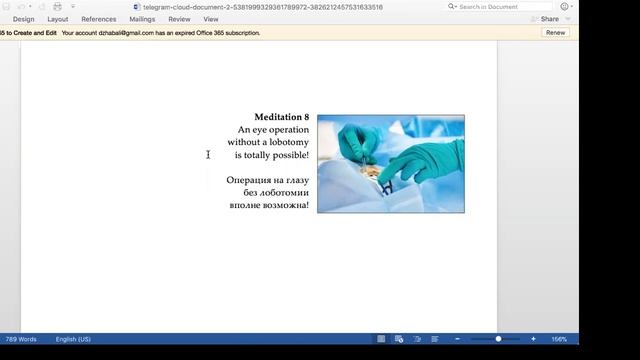This screenshot has width=640, height=360.
Task: Click the line 'without a lobotomy'
Action: click(x=268, y=142)
